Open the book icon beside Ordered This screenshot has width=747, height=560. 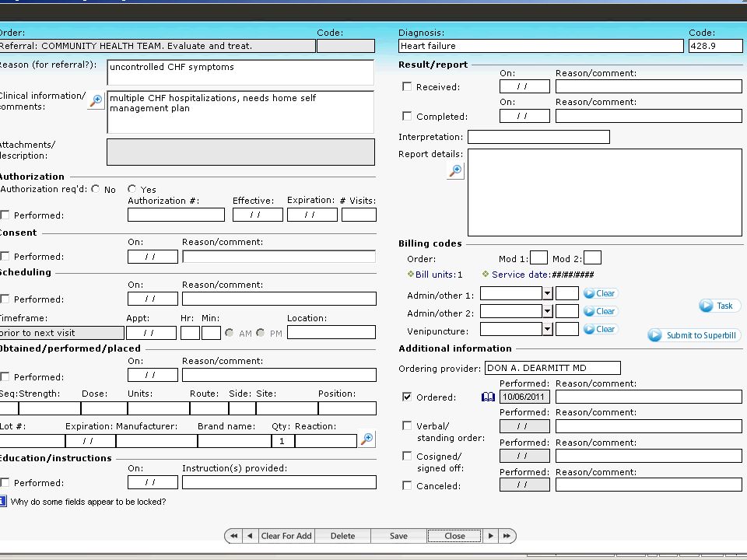tap(488, 397)
